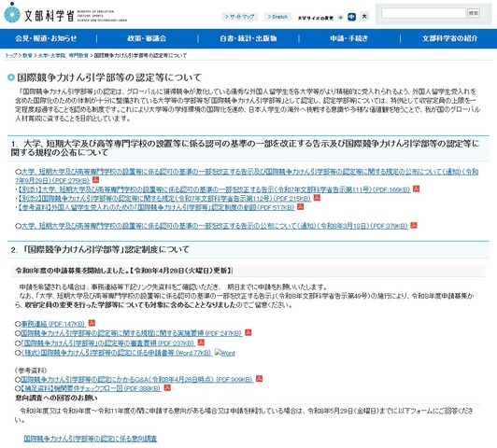Go to 教育 breadcrumb

click(x=27, y=55)
